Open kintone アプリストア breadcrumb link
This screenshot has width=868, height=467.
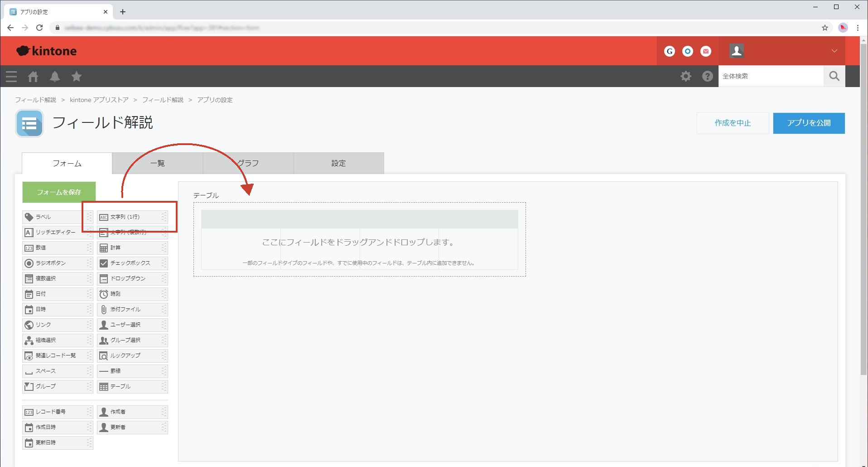[99, 100]
